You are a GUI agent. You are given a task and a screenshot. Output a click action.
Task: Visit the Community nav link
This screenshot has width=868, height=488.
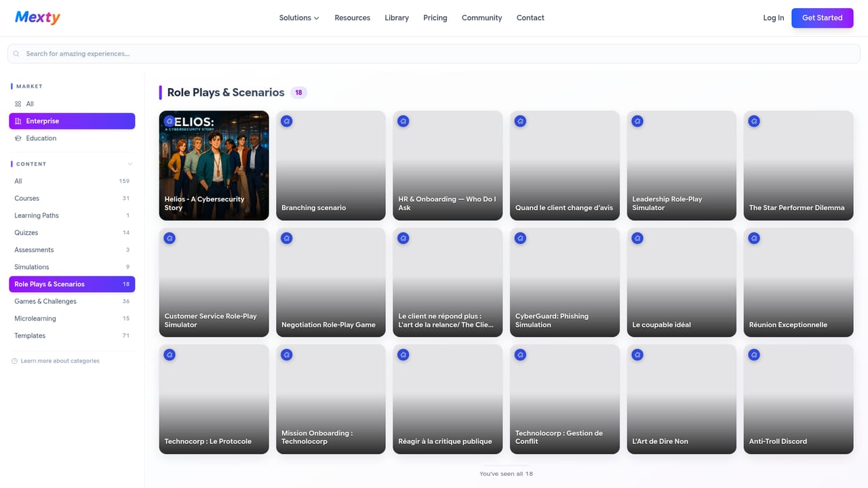click(x=482, y=18)
